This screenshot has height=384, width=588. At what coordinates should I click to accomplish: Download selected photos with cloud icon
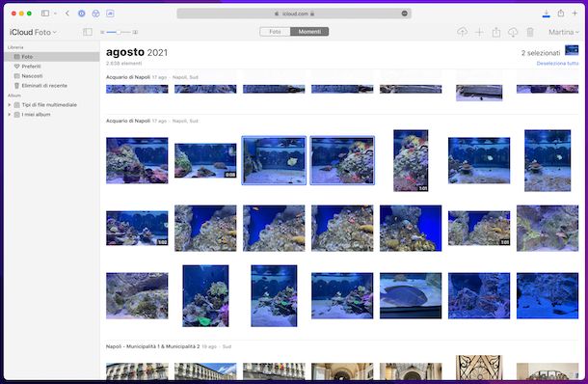coord(513,32)
